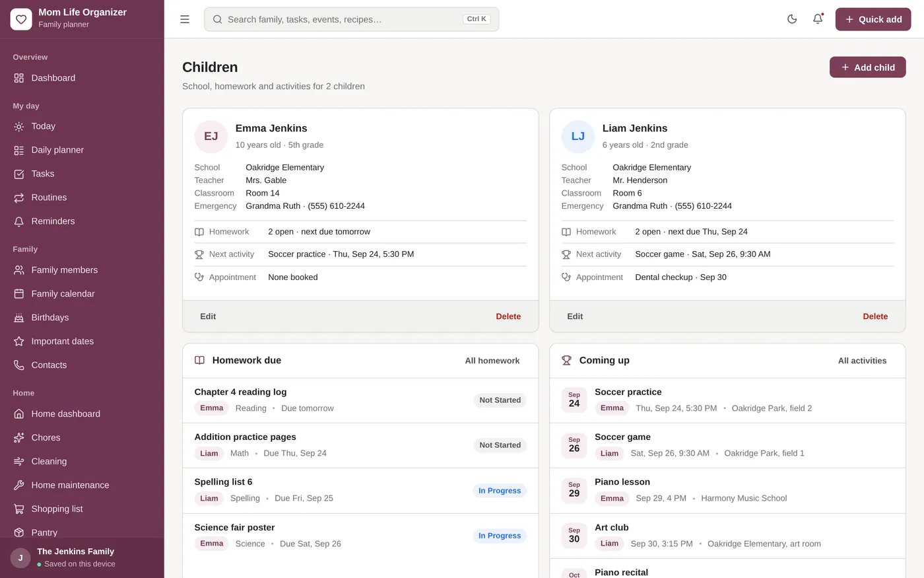Click Liam's LJ avatar
This screenshot has height=578, width=924.
pos(578,137)
